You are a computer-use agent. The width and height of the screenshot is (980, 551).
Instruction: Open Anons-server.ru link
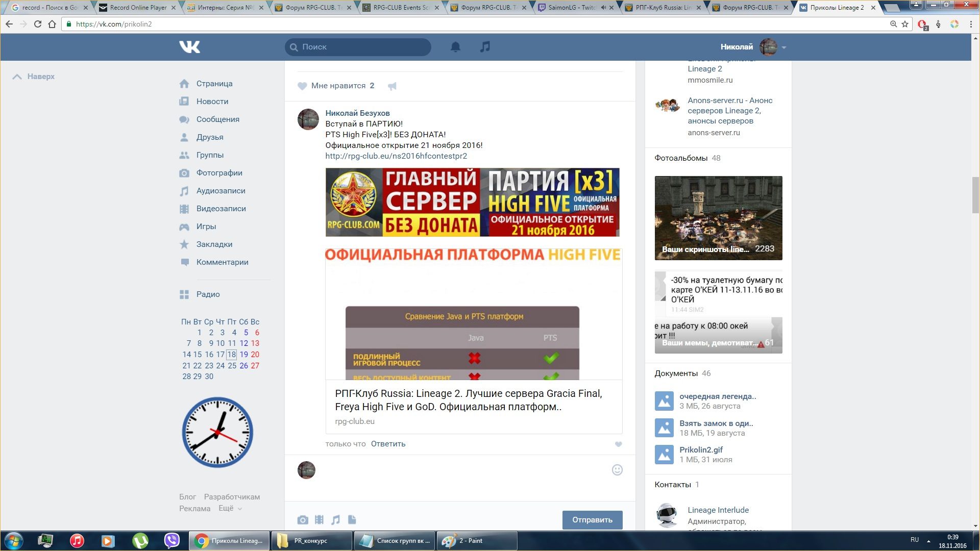pos(730,111)
